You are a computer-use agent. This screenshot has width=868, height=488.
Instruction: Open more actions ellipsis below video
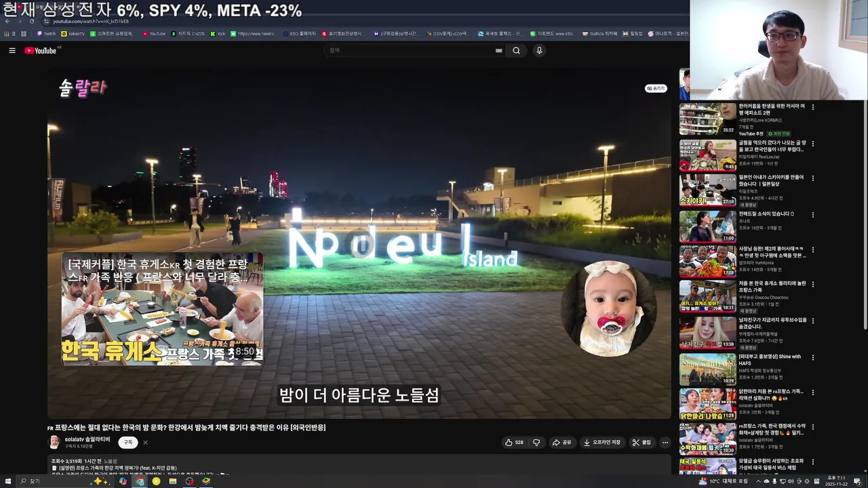click(x=665, y=443)
